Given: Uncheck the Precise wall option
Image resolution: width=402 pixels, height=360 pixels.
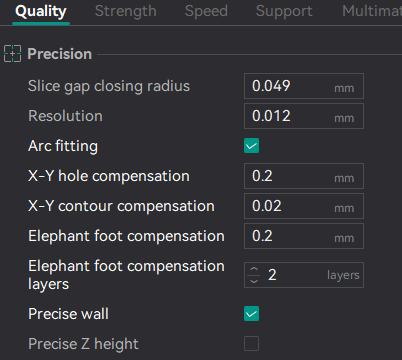Looking at the screenshot, I should [251, 314].
